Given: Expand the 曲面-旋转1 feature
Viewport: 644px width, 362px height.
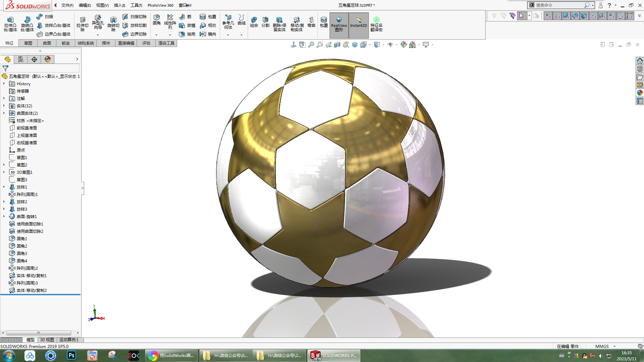Looking at the screenshot, I should pyautogui.click(x=4, y=216).
